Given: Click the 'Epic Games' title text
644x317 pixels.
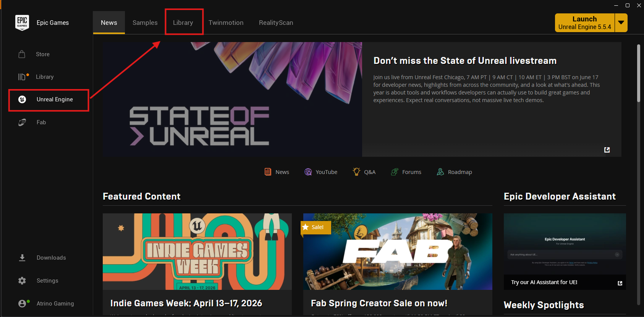Looking at the screenshot, I should pyautogui.click(x=53, y=23).
